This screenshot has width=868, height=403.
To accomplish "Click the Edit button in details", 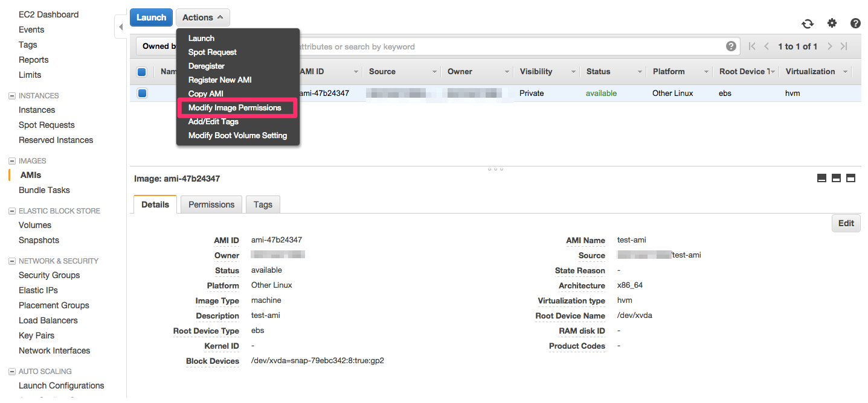I will (x=846, y=223).
